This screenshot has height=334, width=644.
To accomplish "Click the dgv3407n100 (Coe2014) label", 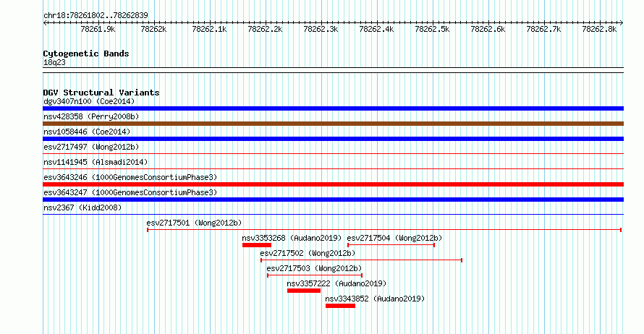I will (x=89, y=101).
